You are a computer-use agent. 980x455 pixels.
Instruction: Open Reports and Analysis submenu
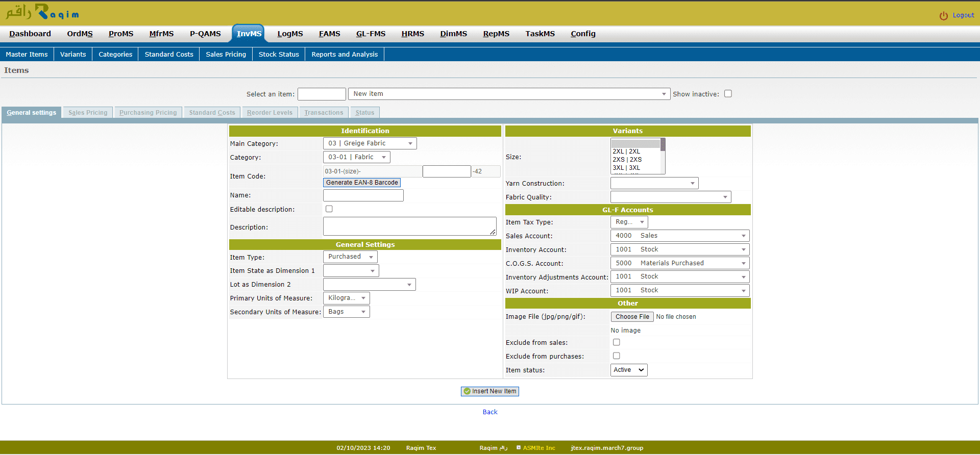pyautogui.click(x=345, y=54)
